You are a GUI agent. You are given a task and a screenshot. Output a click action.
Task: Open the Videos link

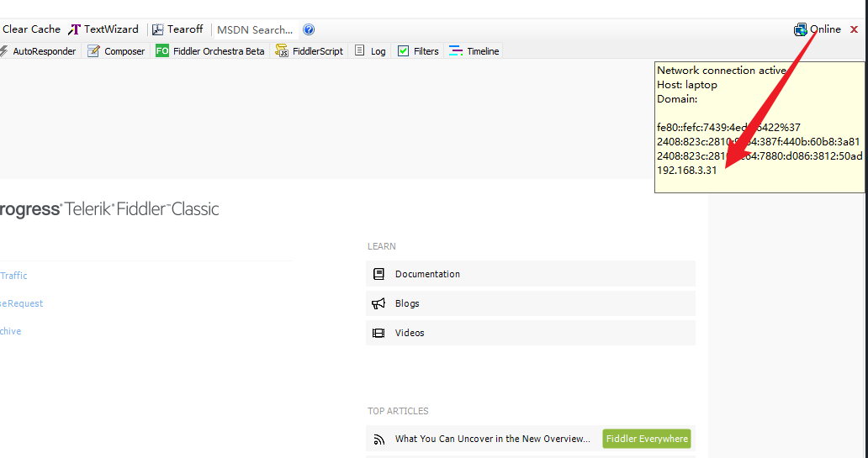click(531, 333)
